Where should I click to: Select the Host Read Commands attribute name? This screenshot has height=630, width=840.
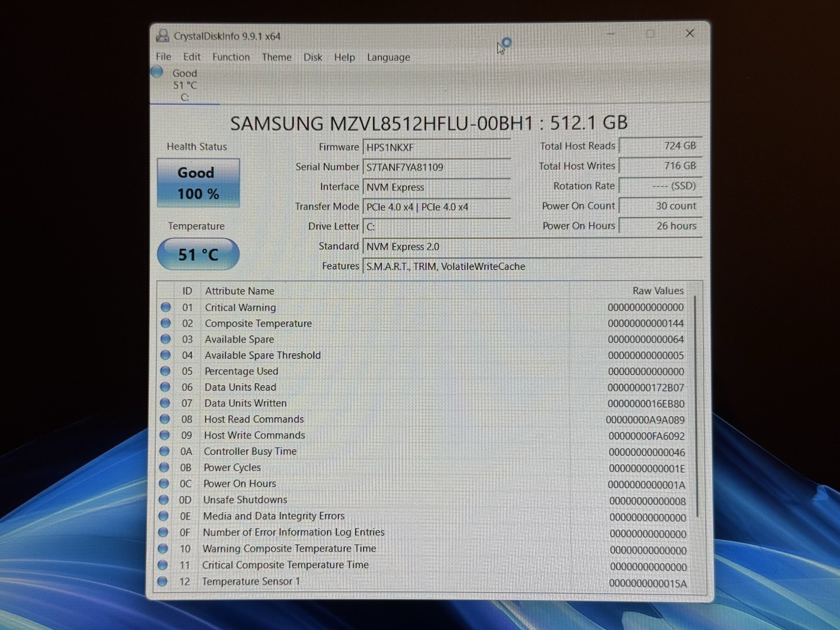(x=254, y=419)
